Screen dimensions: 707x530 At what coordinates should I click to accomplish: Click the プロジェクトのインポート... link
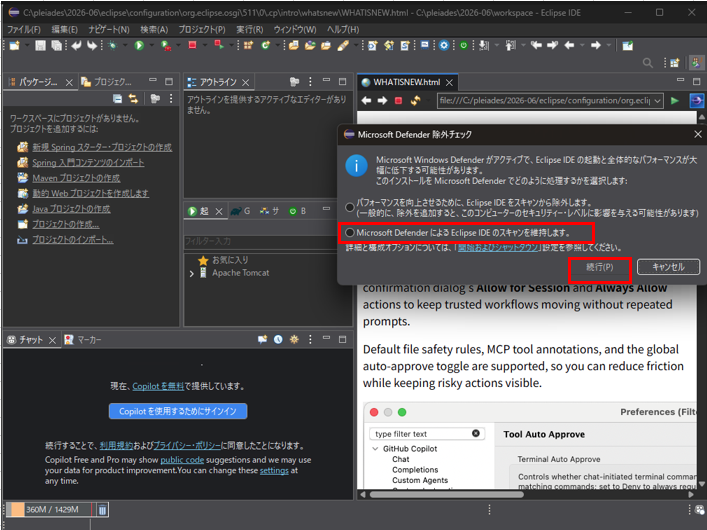coord(73,240)
